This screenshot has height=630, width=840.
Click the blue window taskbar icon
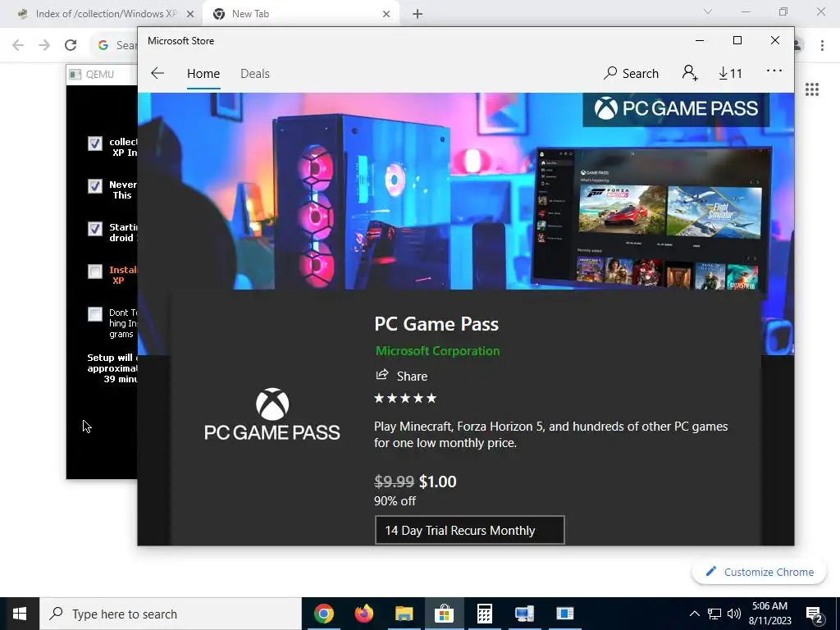[x=564, y=614]
